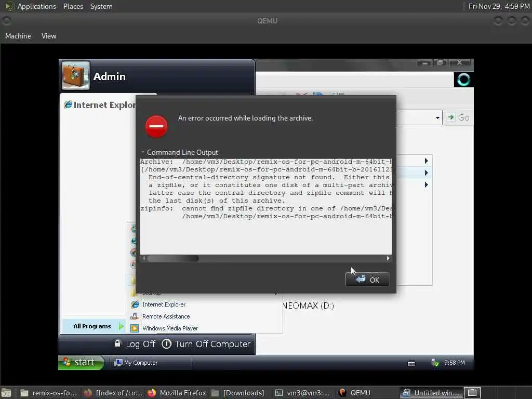Image resolution: width=532 pixels, height=399 pixels.
Task: Click the blue throbber icon in Explorer
Action: (463, 79)
